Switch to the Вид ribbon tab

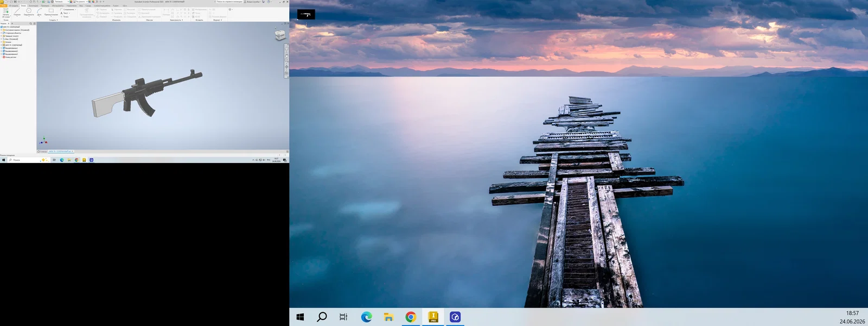(x=81, y=5)
